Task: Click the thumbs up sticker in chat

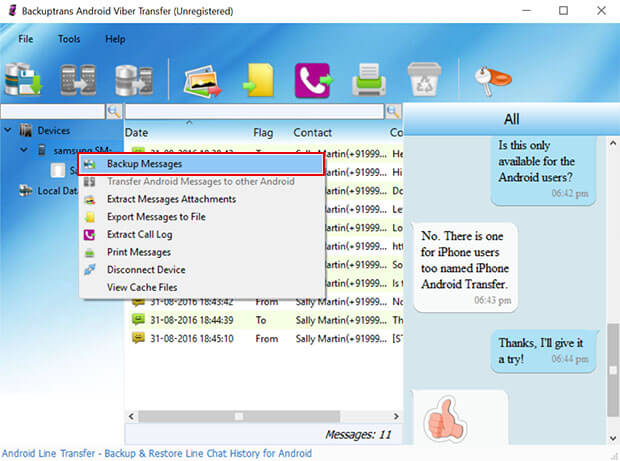Action: (x=444, y=420)
